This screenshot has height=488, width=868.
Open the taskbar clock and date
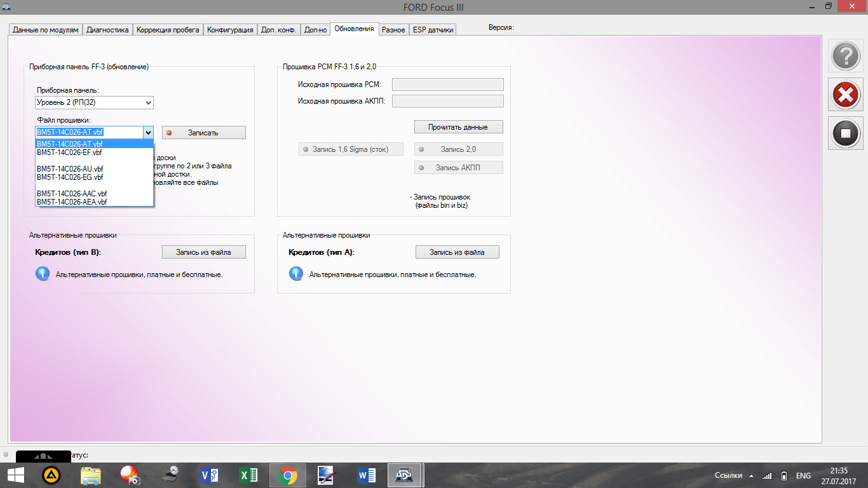tap(839, 476)
